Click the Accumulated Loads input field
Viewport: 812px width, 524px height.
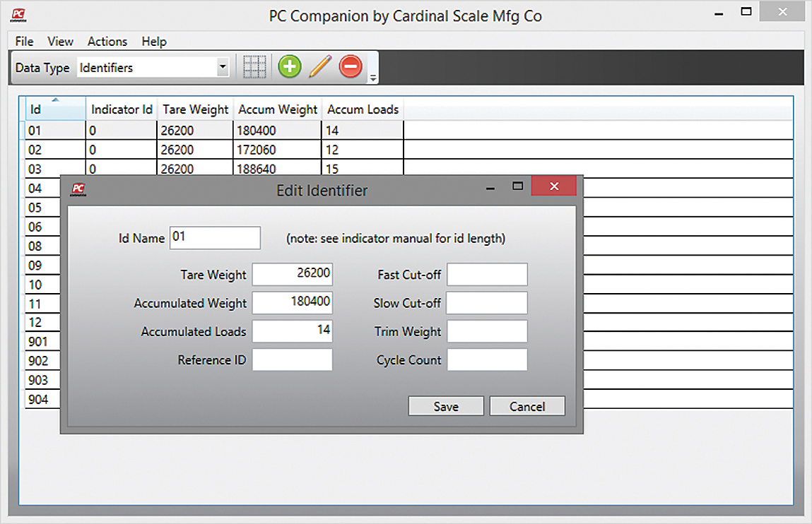[x=292, y=331]
